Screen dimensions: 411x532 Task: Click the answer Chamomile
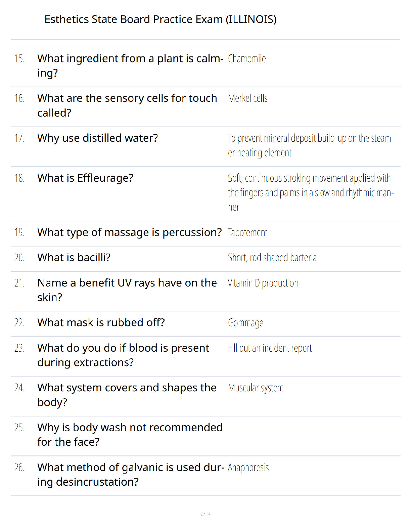click(247, 58)
